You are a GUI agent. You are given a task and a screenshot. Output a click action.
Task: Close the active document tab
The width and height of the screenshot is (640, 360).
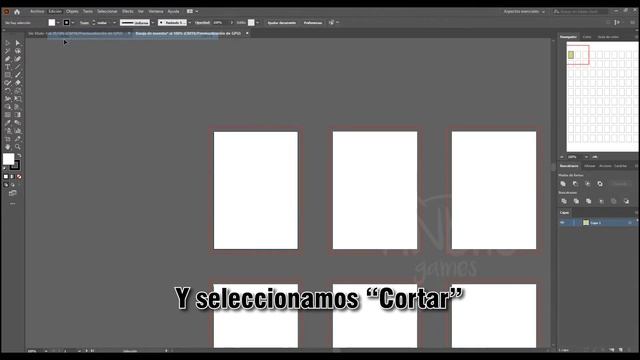tap(247, 33)
